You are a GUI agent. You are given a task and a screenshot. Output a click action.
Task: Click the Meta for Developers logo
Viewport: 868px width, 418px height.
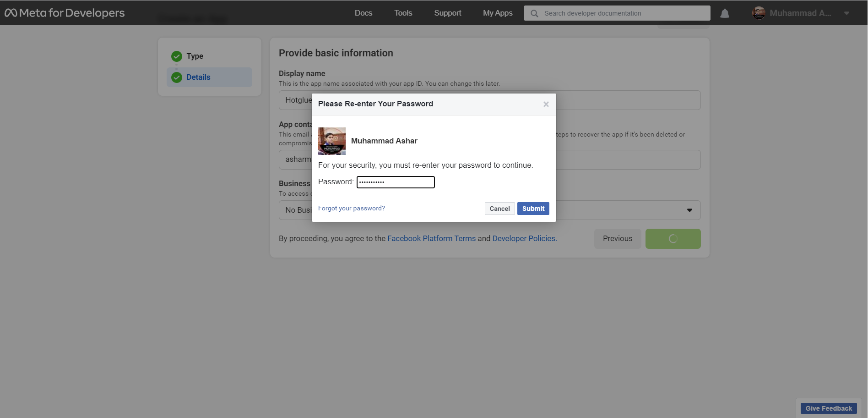coord(65,13)
